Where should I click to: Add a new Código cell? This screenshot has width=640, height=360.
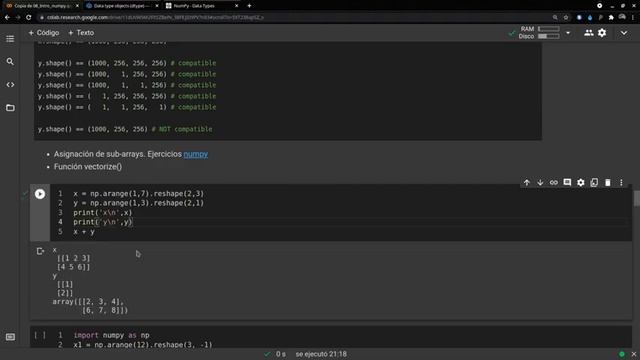pyautogui.click(x=44, y=33)
